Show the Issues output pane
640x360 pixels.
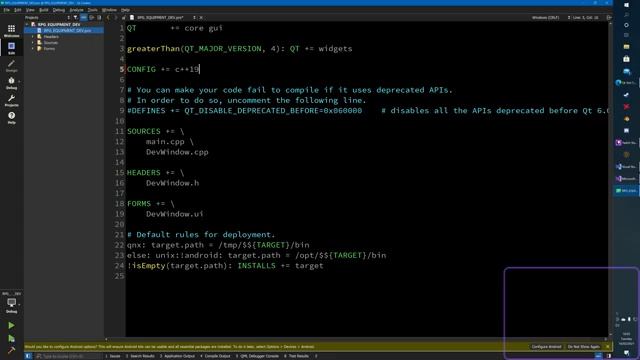(x=113, y=356)
